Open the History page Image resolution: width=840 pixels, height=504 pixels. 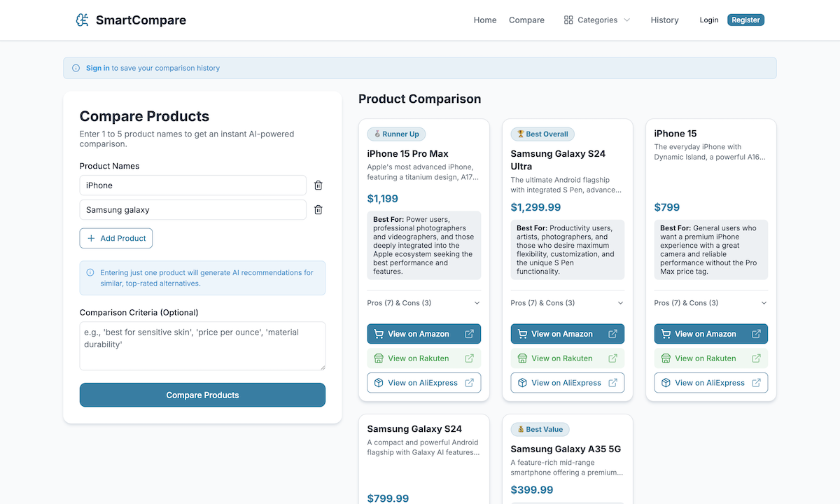[x=664, y=20]
